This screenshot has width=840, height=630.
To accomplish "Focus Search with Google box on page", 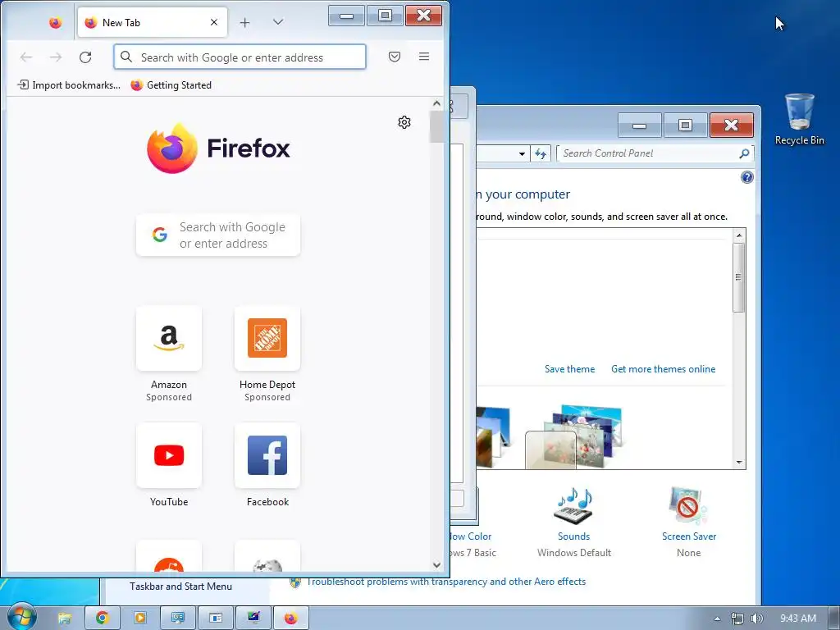I will (218, 235).
